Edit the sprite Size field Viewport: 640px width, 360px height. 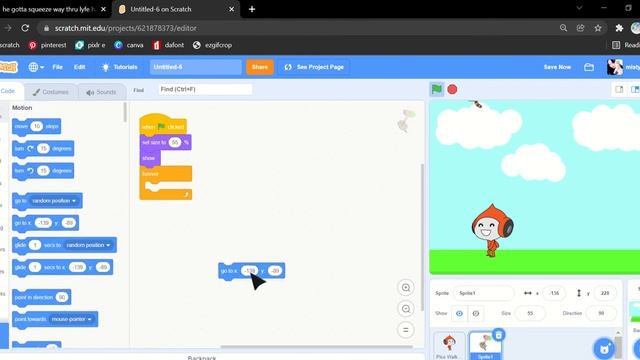coord(530,313)
